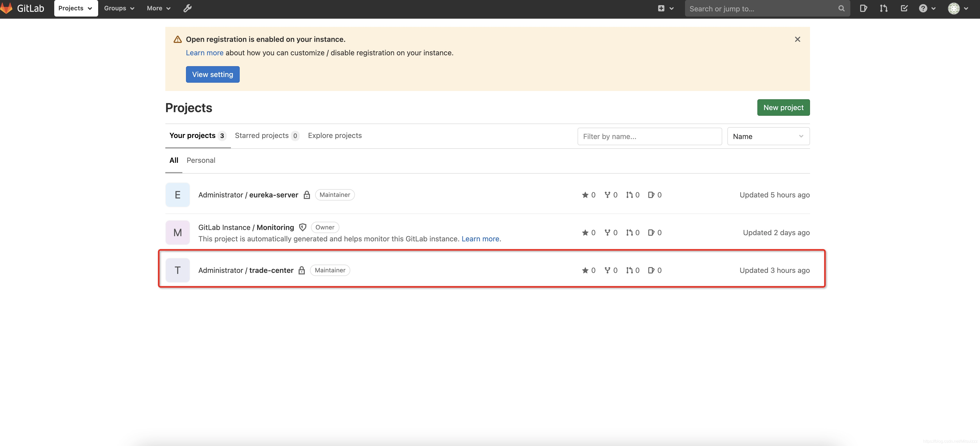Click the View setting button
This screenshot has height=446, width=980.
pos(212,74)
